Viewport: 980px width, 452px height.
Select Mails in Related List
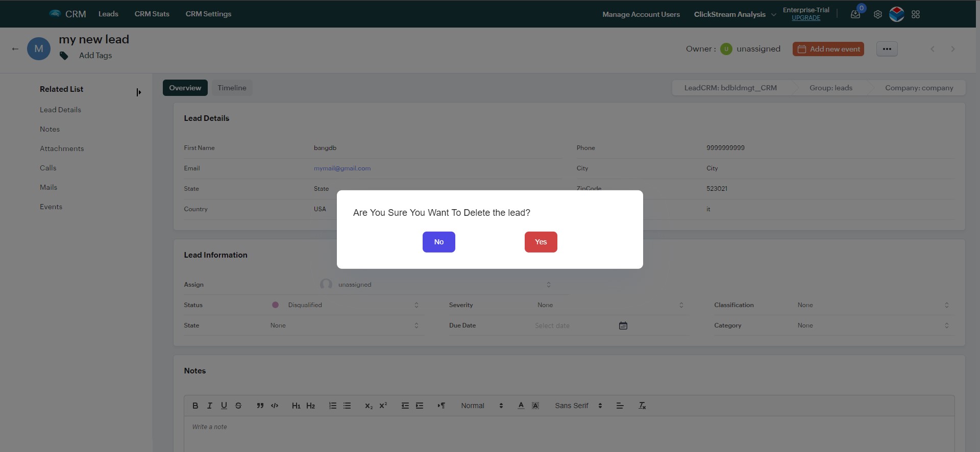click(48, 187)
